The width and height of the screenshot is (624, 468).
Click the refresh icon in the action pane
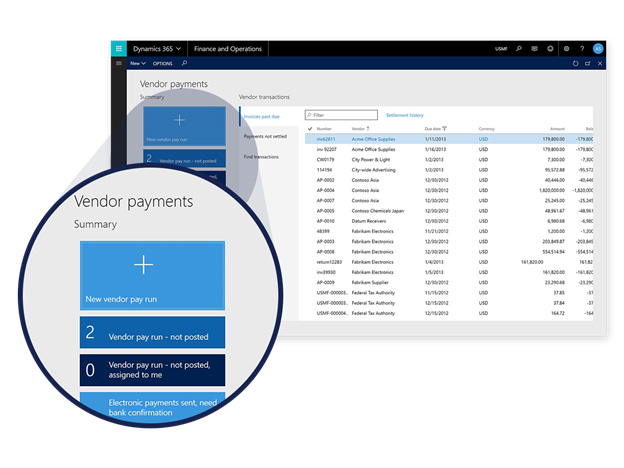[x=575, y=63]
